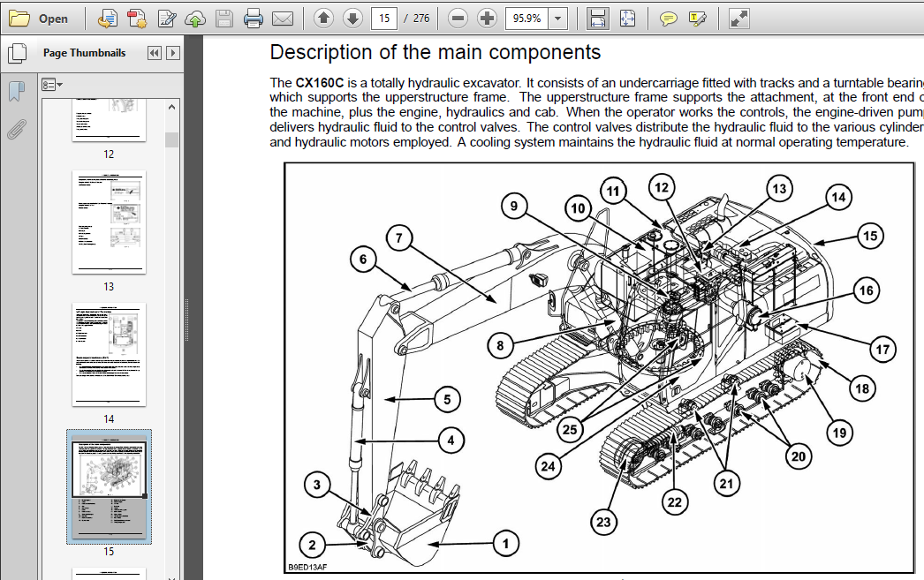Click the 'Page Thumbnails' panel title

point(84,53)
